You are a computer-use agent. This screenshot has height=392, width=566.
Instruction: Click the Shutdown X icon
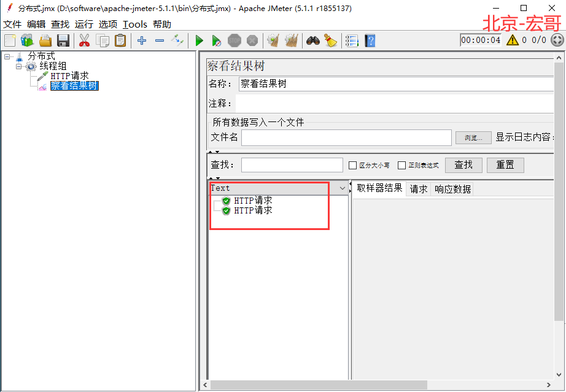[252, 40]
